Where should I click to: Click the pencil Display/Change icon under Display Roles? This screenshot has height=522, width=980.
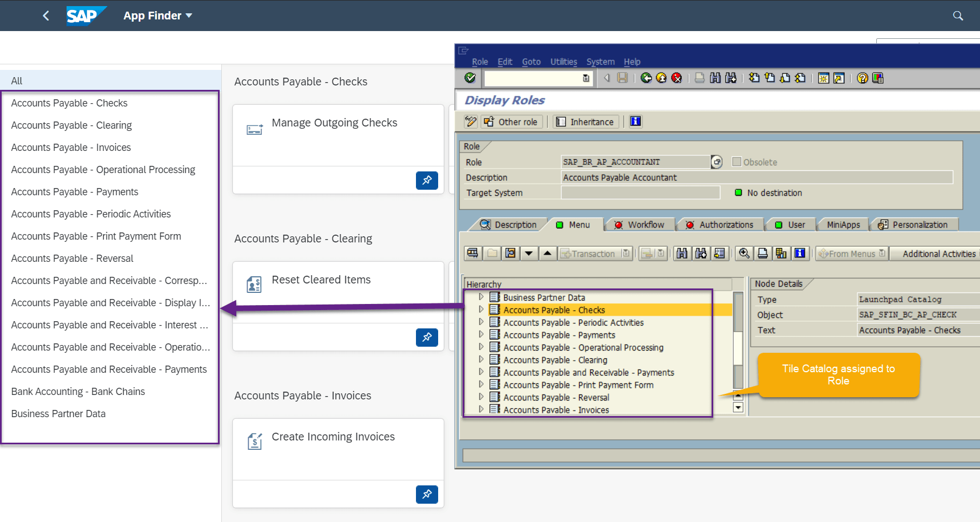tap(471, 121)
